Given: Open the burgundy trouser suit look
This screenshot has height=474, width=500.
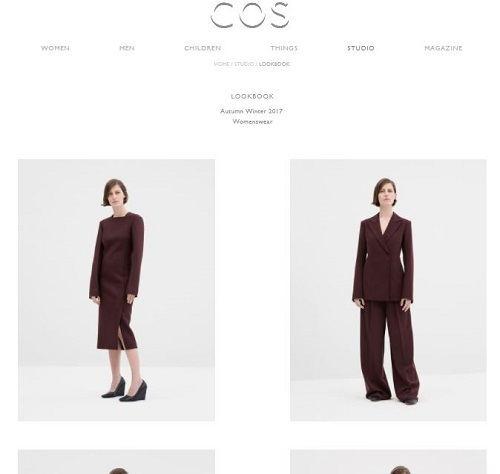Looking at the screenshot, I should coord(388,290).
